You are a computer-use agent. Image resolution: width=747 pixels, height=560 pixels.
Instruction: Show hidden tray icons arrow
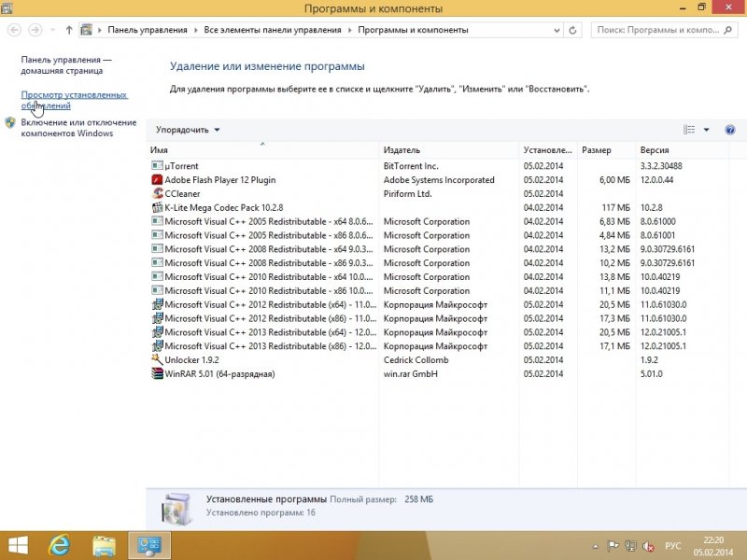596,546
